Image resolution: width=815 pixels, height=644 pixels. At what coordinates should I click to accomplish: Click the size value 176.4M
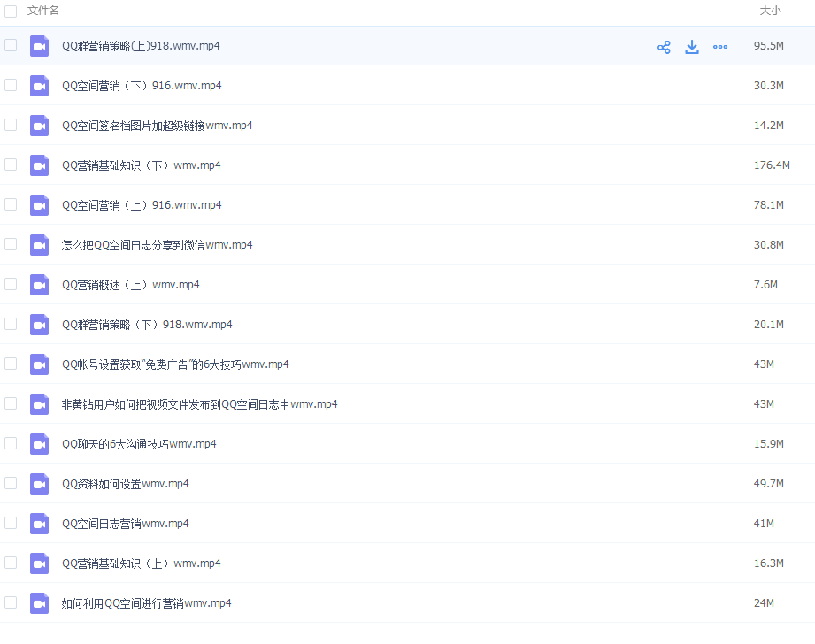[772, 165]
